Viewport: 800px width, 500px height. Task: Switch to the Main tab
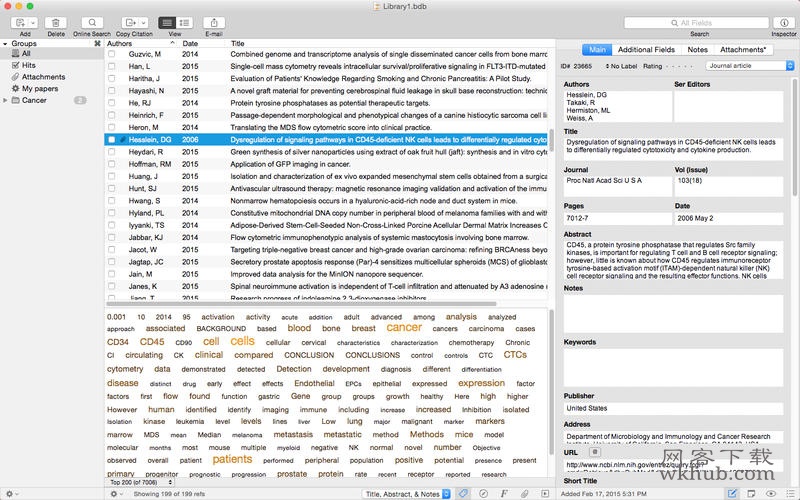point(597,49)
